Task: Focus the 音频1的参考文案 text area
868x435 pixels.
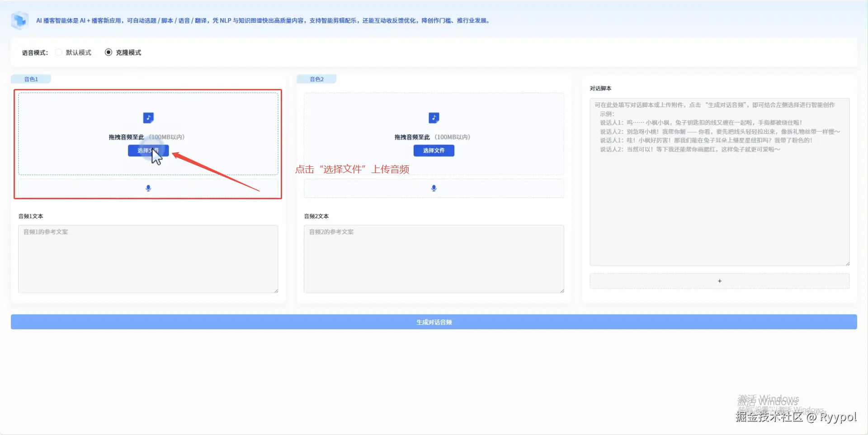Action: click(148, 259)
